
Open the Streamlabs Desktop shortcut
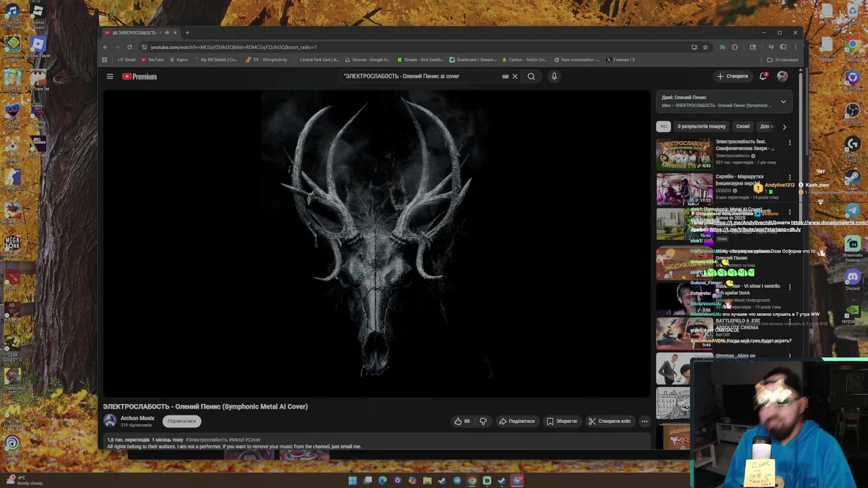(852, 247)
